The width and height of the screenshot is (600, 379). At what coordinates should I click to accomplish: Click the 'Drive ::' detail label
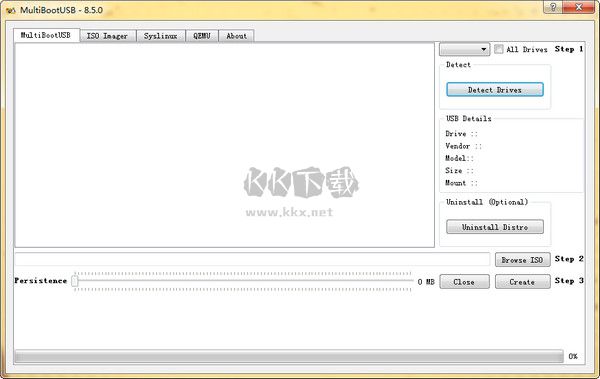point(461,134)
